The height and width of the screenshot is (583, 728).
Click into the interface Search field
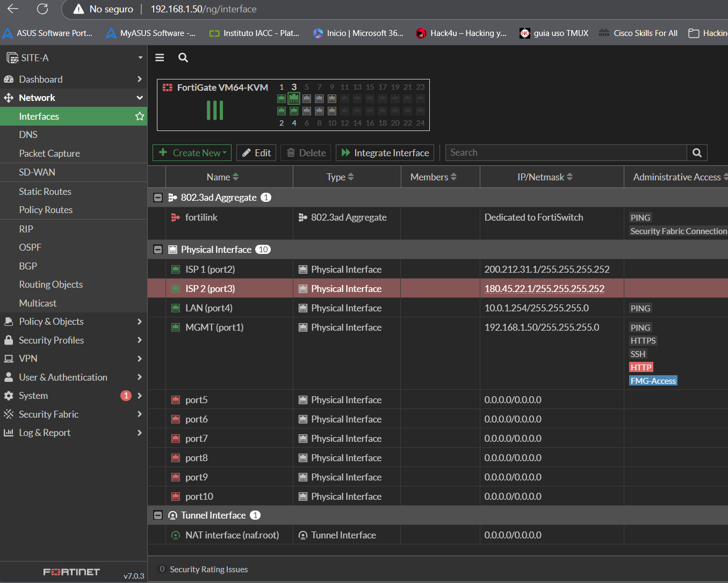(x=566, y=152)
